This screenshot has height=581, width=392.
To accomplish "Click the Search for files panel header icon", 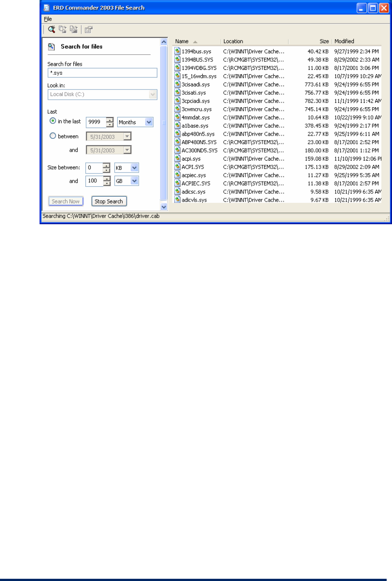I will tap(52, 46).
